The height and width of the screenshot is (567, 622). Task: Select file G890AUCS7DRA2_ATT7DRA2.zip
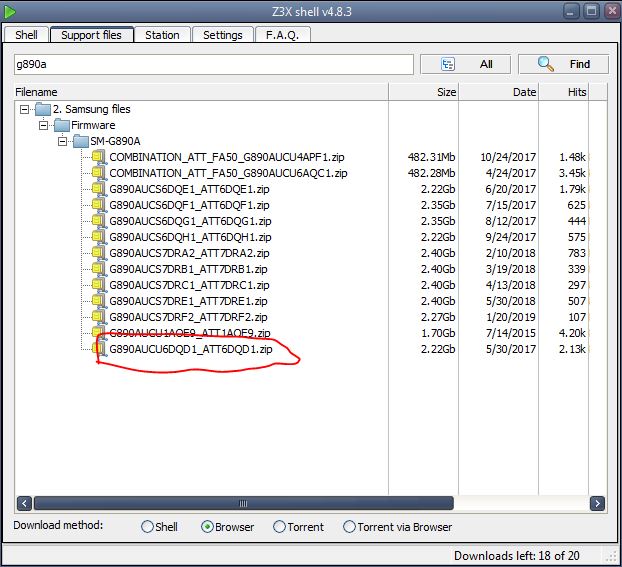(x=189, y=253)
